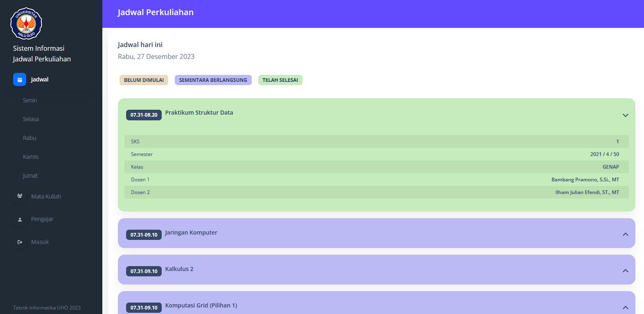Click the Semester row label
Viewport: 644px width, 314px height.
point(142,154)
